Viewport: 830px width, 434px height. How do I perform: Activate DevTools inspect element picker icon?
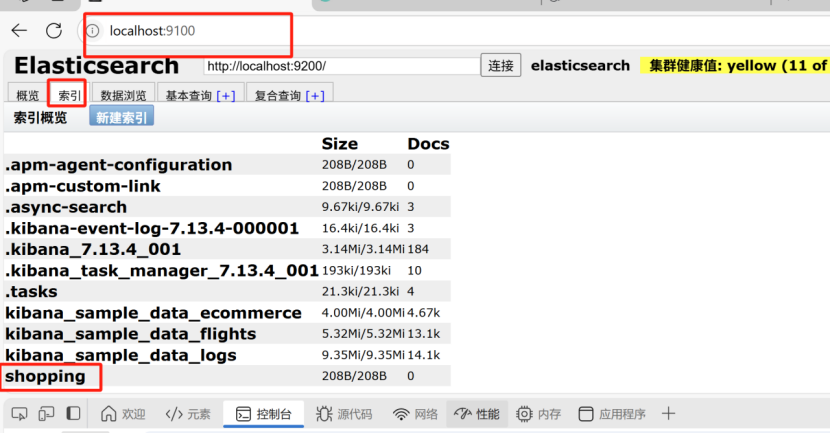coord(20,414)
